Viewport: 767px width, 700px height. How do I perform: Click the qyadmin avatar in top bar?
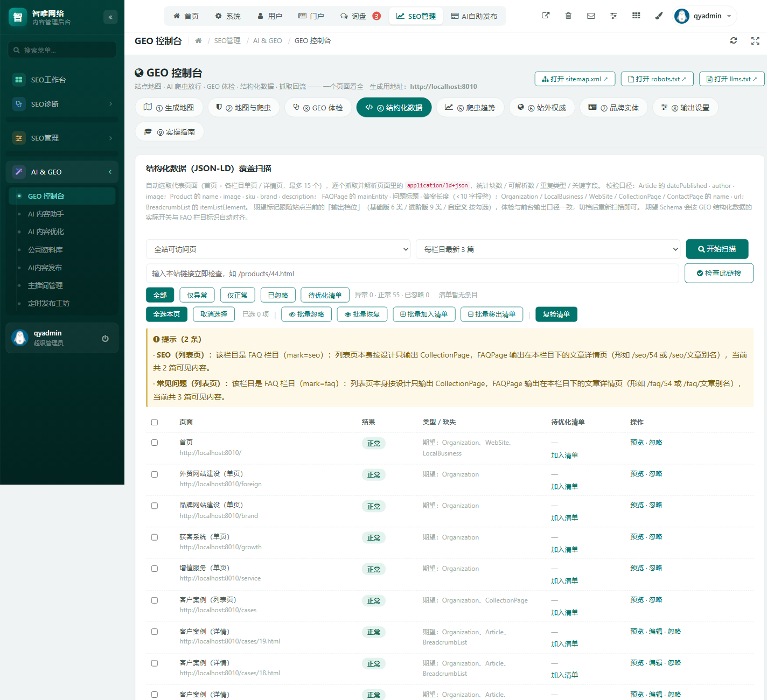click(682, 16)
